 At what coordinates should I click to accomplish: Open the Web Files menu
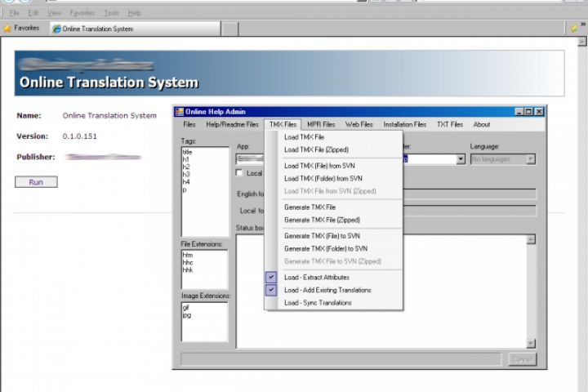(359, 124)
